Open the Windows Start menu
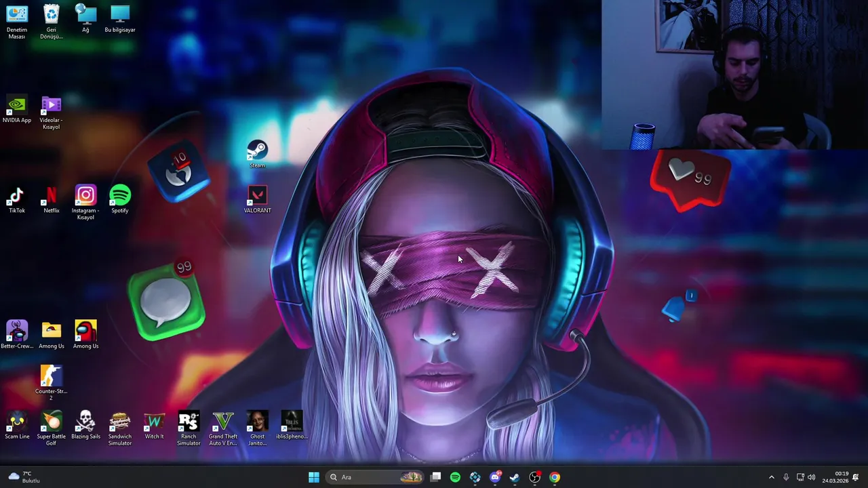The height and width of the screenshot is (488, 868). click(314, 477)
